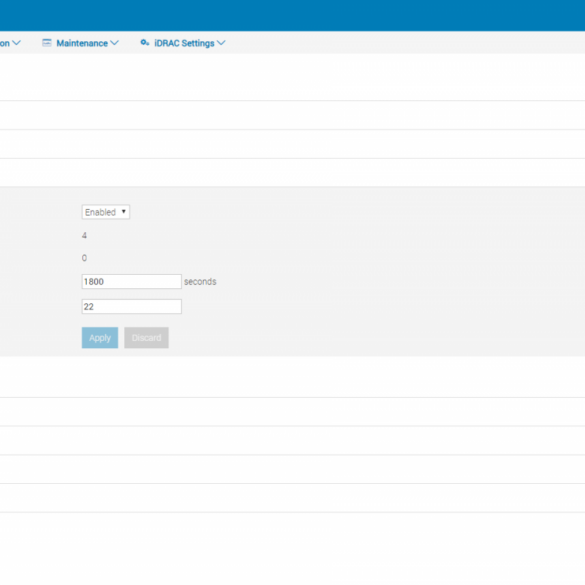This screenshot has height=585, width=585.
Task: Open the iDRAC Settings menu
Action: point(184,43)
